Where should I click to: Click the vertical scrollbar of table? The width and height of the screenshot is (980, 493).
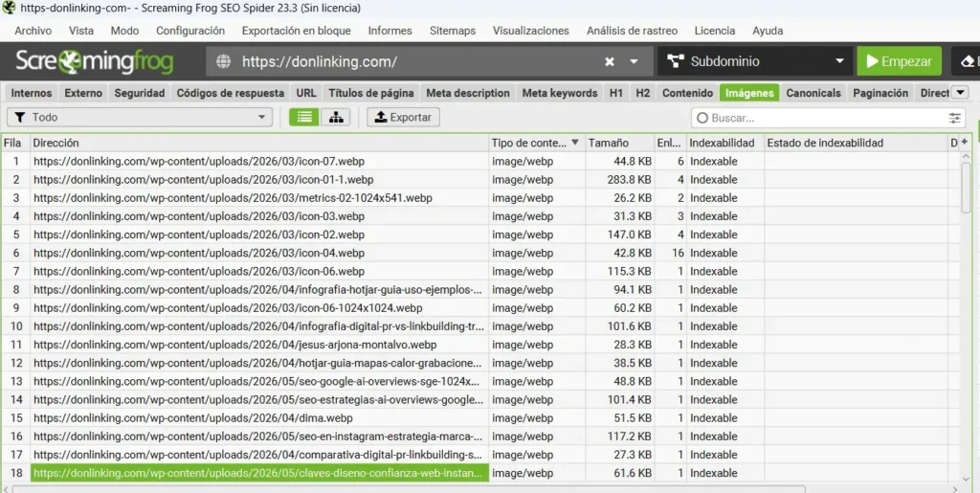[x=966, y=188]
